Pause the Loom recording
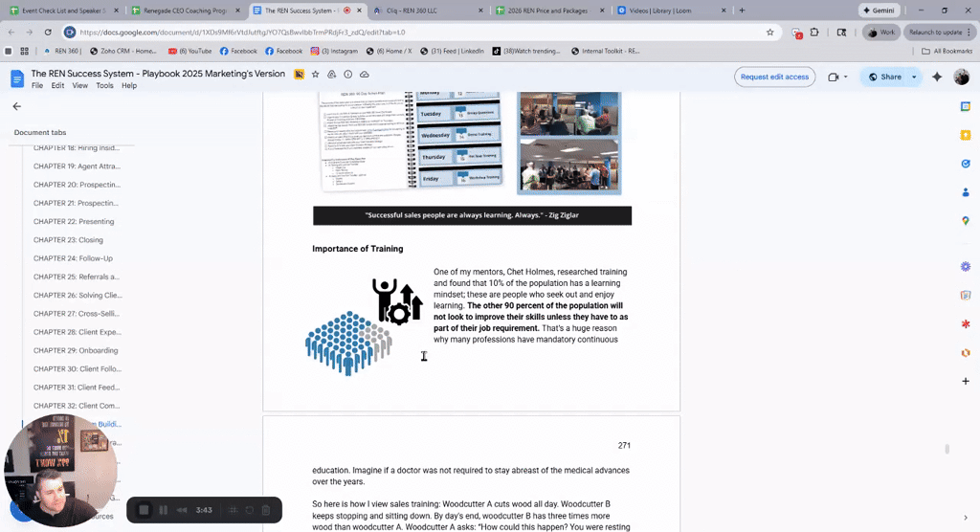Image resolution: width=980 pixels, height=532 pixels. [x=163, y=510]
